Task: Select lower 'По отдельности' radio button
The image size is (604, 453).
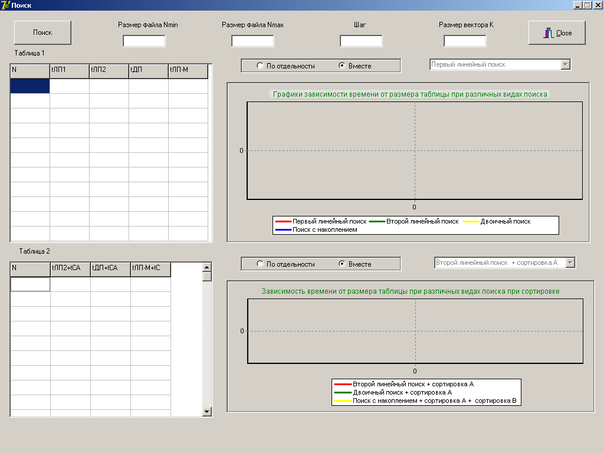Action: click(x=260, y=264)
